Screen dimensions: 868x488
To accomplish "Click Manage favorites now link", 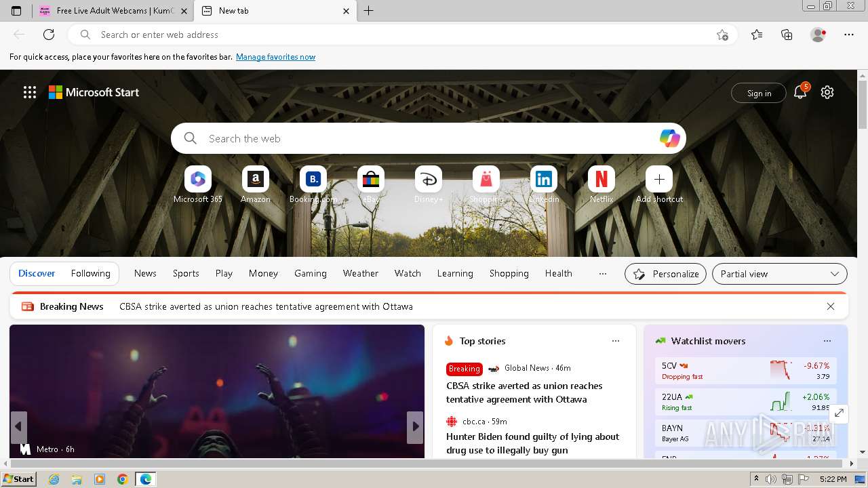I will 275,57.
